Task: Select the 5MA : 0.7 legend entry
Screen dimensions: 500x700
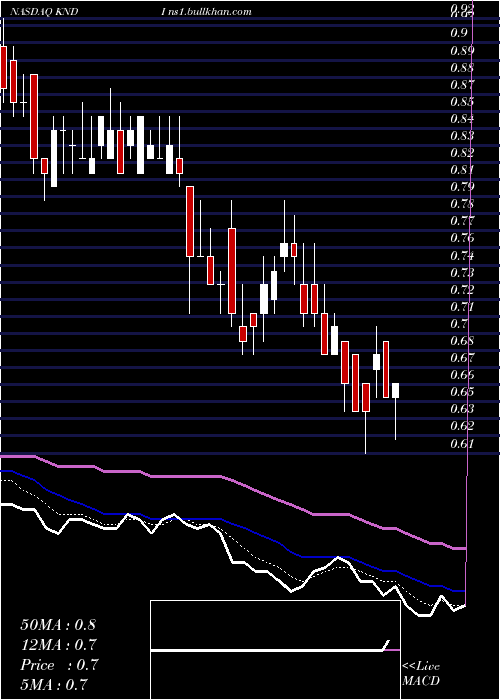Action: coord(54,684)
